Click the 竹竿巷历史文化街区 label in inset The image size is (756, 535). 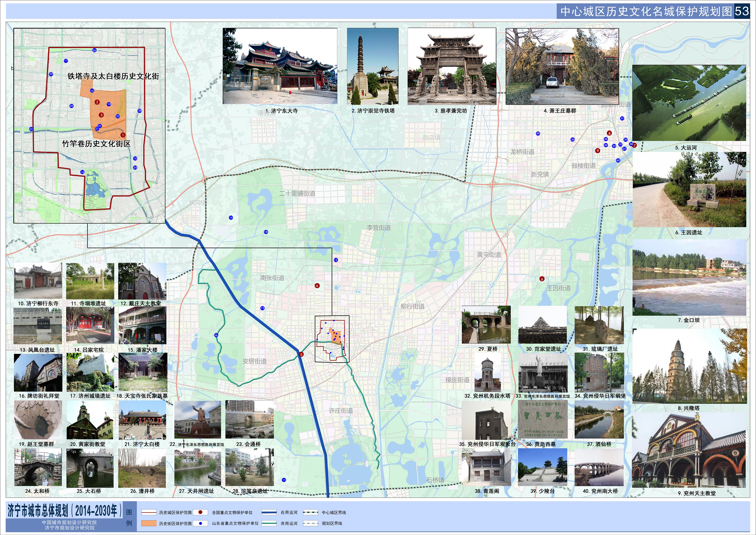tap(96, 144)
